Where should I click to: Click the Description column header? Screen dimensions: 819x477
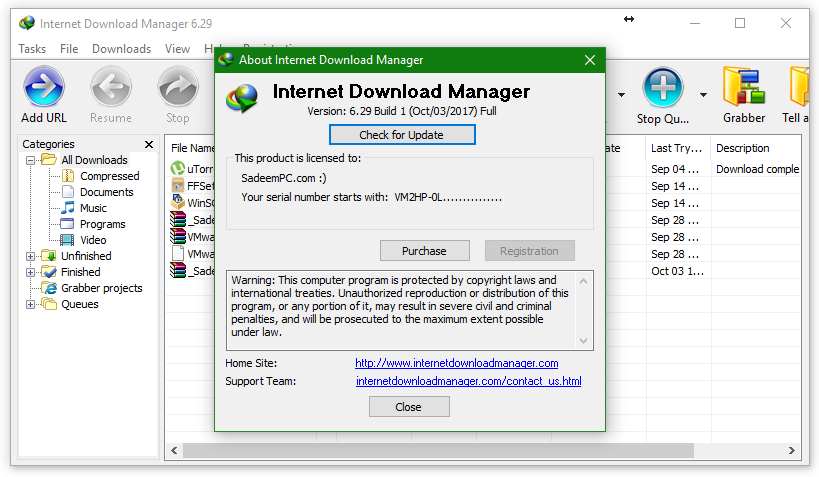[x=756, y=148]
